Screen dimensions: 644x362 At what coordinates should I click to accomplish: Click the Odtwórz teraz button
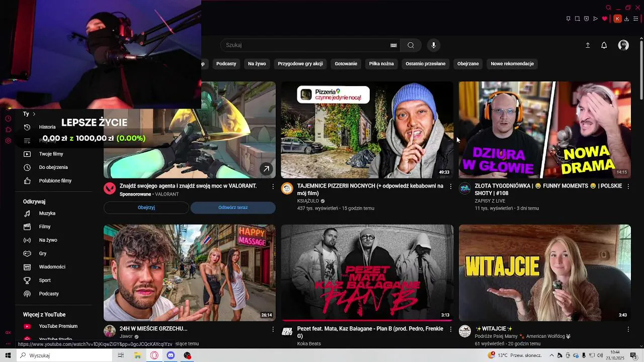coord(233,208)
